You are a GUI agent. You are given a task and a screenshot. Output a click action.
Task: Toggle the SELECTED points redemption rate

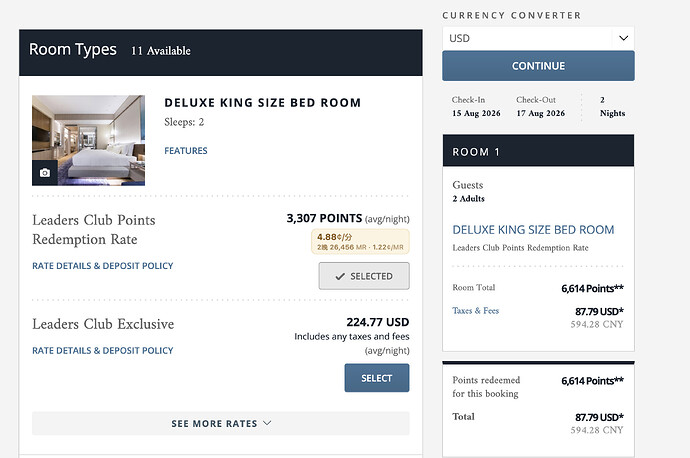(364, 276)
